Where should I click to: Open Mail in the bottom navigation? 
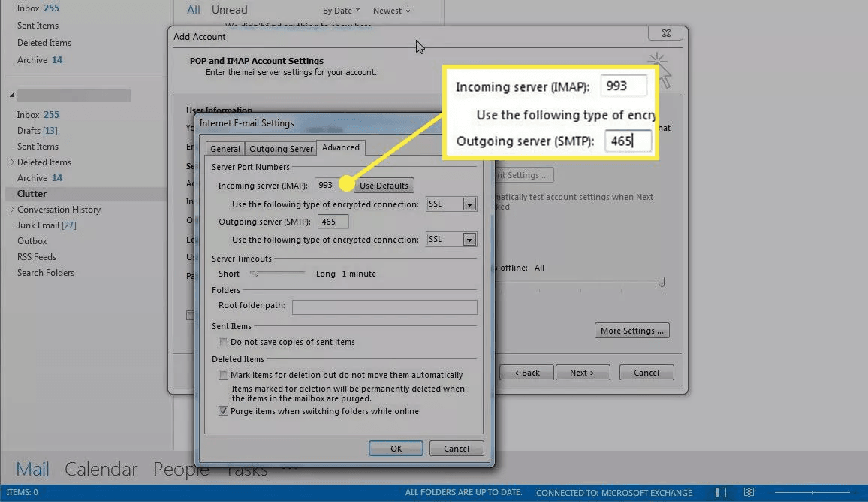coord(32,470)
